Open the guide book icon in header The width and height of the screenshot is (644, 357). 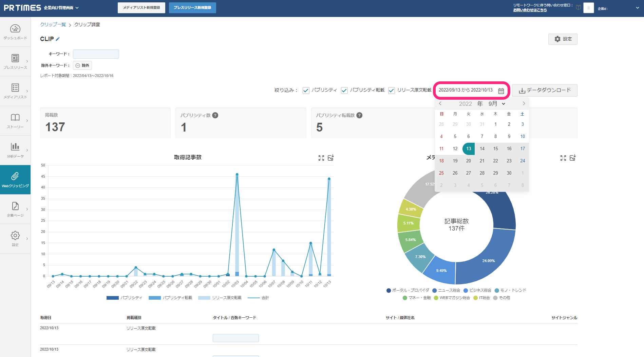(x=579, y=7)
